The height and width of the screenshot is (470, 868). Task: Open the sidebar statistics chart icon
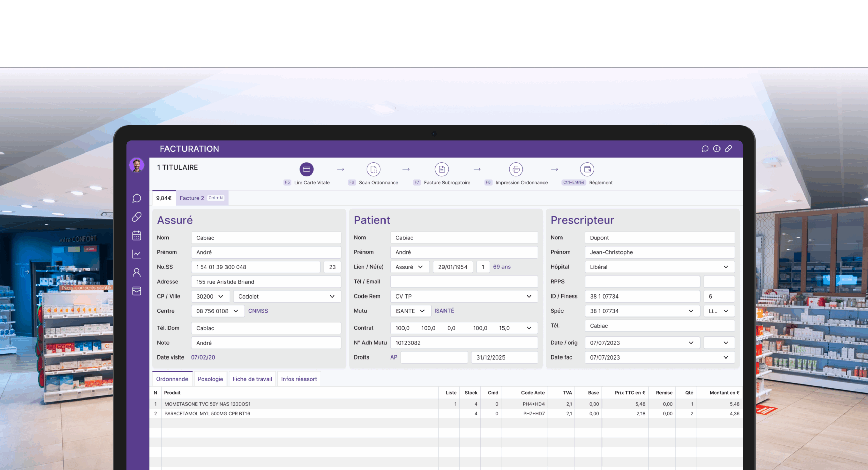(137, 254)
